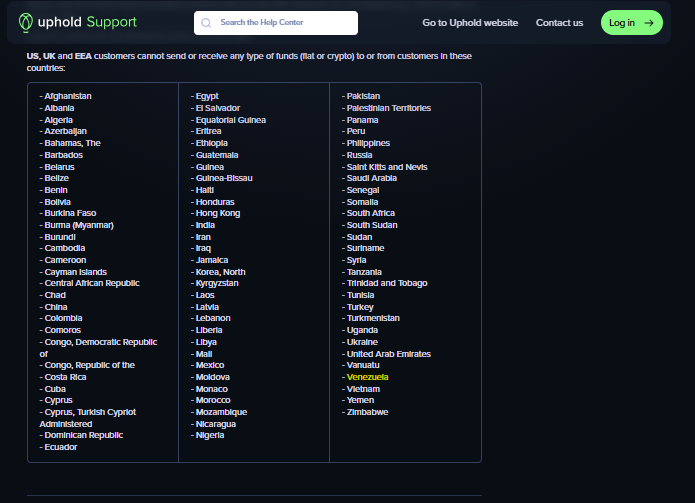The height and width of the screenshot is (503, 695).
Task: Click the El Salvador entry
Action: coord(218,108)
